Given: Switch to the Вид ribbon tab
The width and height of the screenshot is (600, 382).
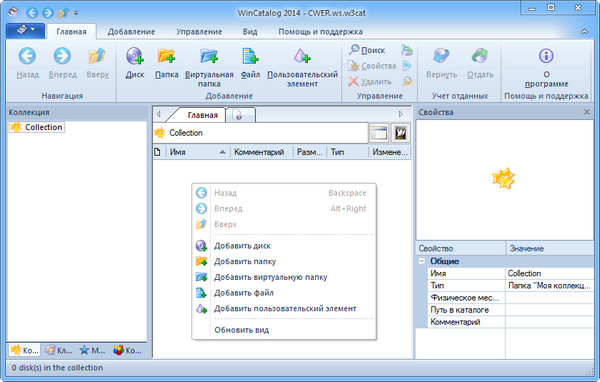Looking at the screenshot, I should click(x=250, y=32).
